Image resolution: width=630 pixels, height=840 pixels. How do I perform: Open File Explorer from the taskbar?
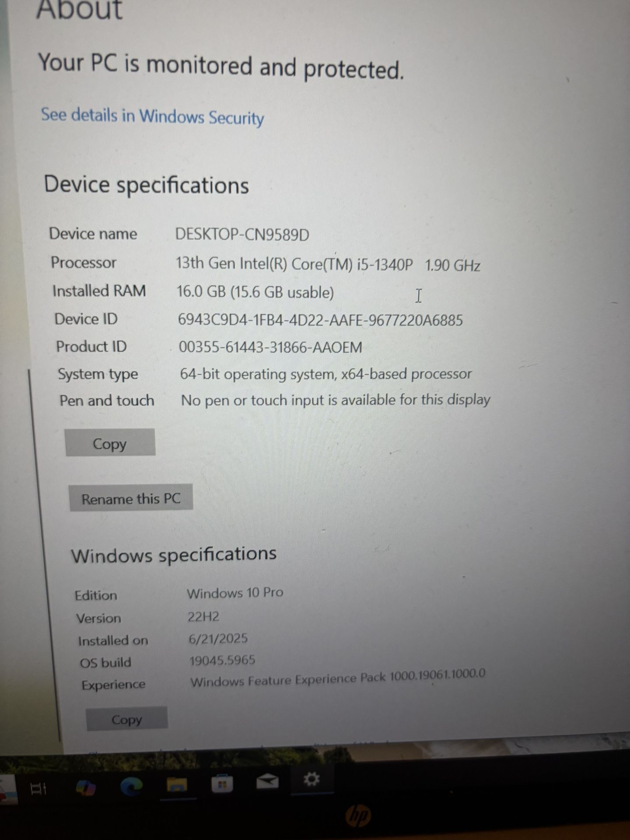click(x=177, y=785)
